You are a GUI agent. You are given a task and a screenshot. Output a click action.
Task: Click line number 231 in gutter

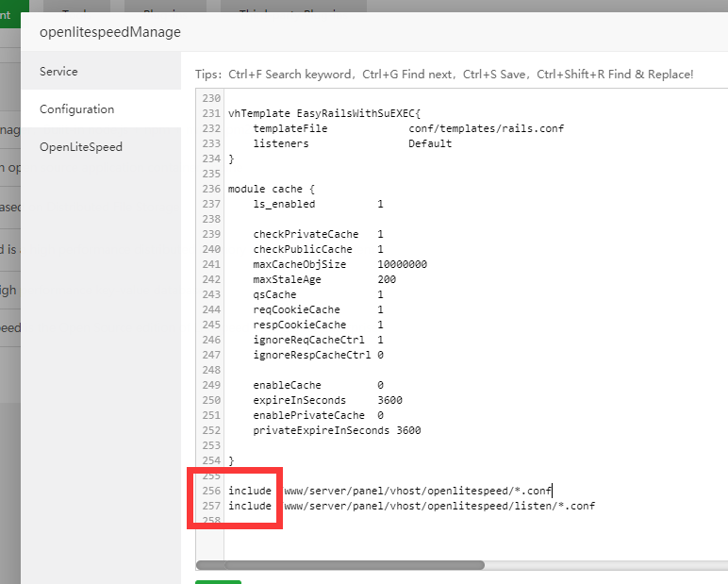211,113
